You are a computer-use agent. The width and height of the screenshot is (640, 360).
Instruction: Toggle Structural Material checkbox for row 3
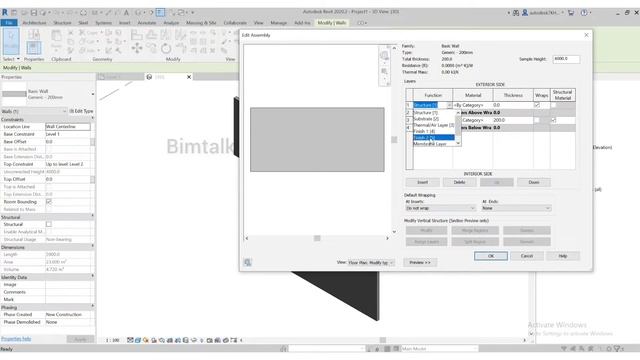(x=554, y=120)
